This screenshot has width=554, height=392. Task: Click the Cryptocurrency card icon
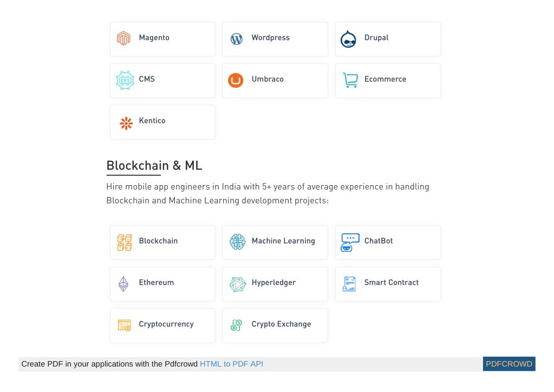[x=125, y=325]
